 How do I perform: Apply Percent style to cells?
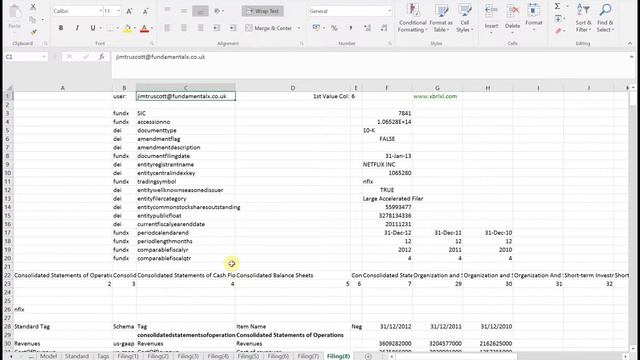pos(334,28)
